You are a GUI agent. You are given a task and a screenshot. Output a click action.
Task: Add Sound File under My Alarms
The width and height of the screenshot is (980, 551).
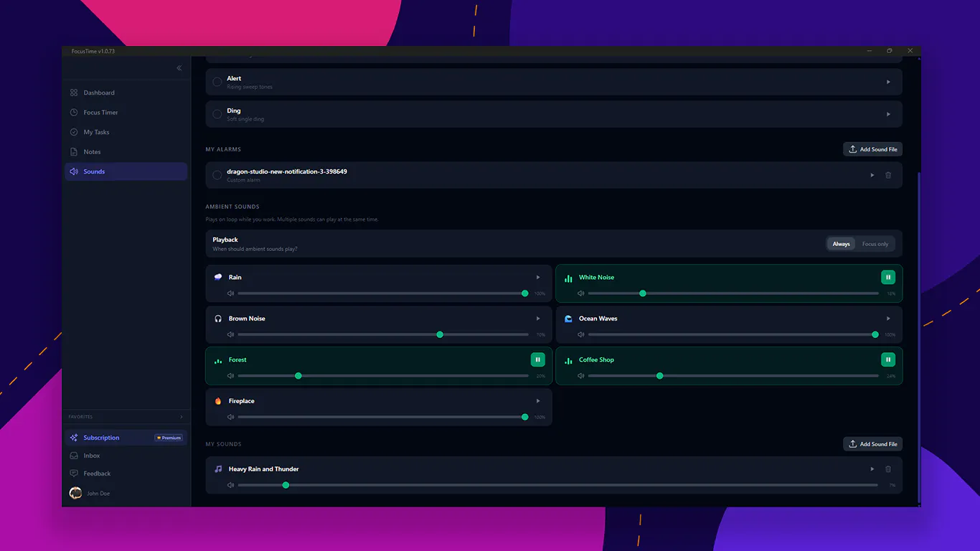click(872, 149)
